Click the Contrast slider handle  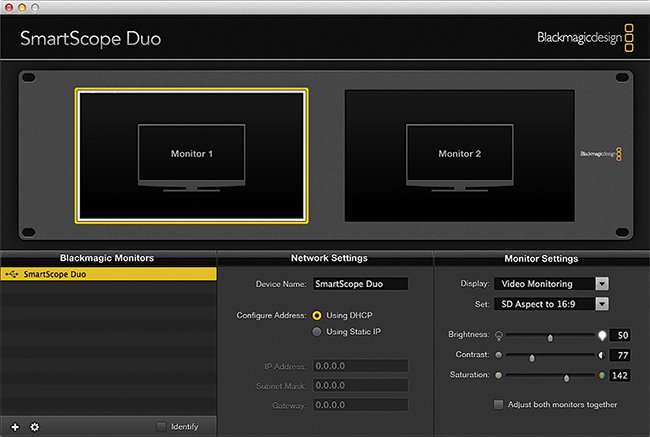[x=532, y=356]
